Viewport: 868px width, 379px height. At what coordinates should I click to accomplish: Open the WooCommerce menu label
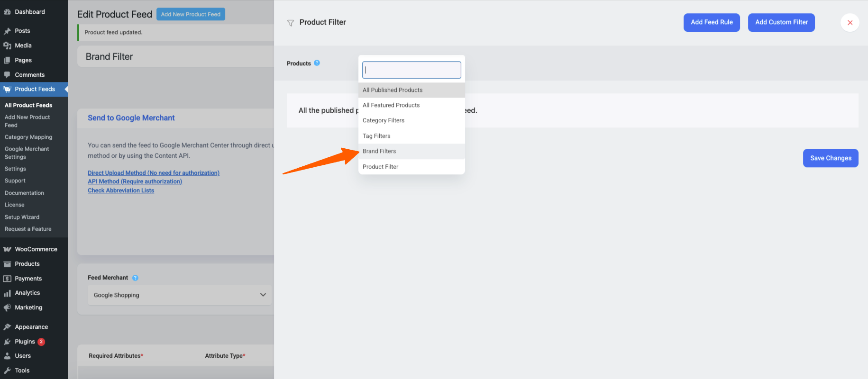point(36,249)
